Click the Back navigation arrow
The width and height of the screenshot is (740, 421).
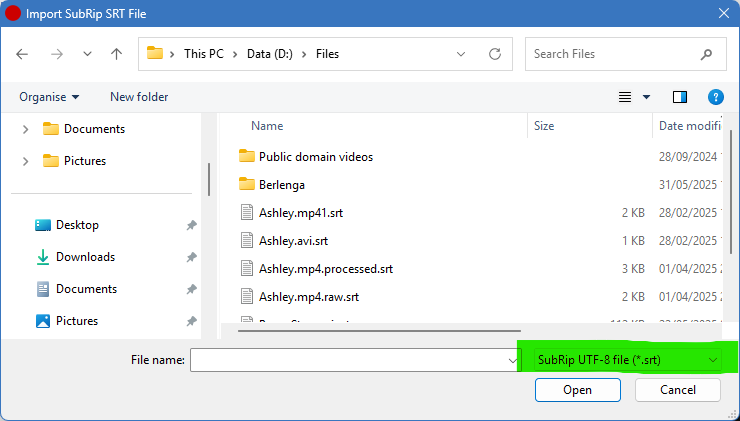tap(22, 54)
